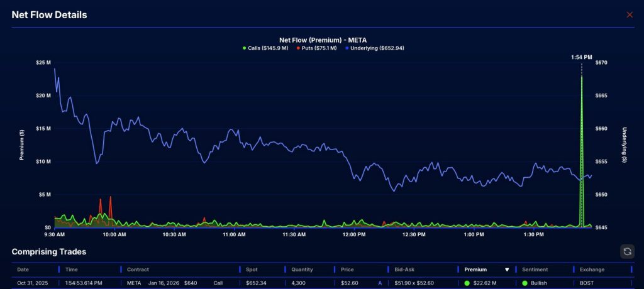Screen dimensions: 644x289
Task: Select the Price column header
Action: tap(347, 270)
